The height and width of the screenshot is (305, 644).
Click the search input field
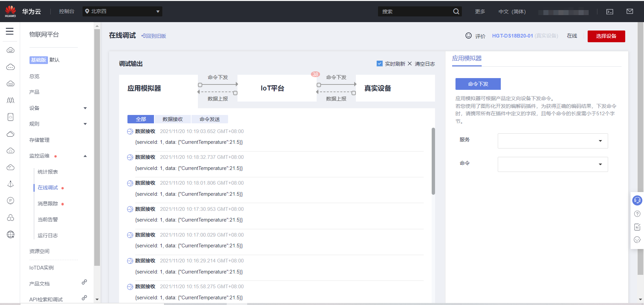(416, 11)
